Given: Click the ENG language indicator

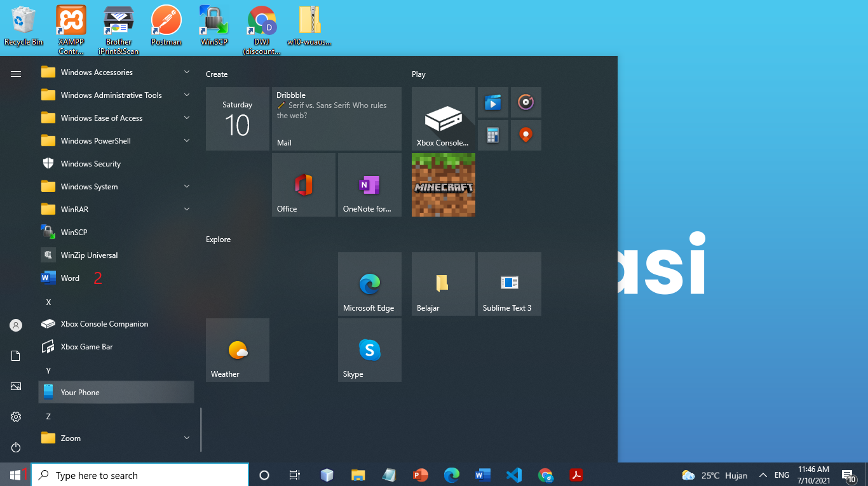Looking at the screenshot, I should pos(782,475).
